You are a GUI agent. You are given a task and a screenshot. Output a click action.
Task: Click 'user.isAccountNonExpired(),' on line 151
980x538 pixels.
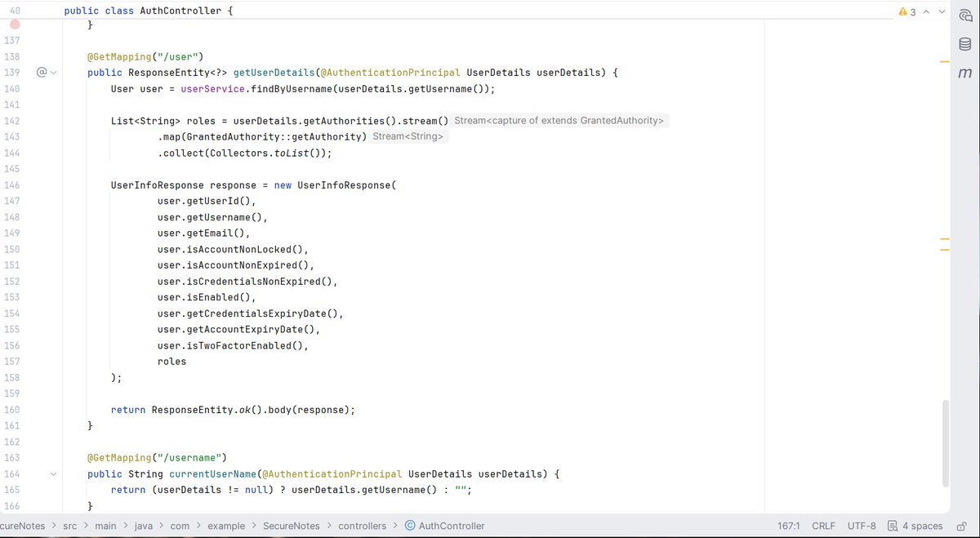pos(236,265)
